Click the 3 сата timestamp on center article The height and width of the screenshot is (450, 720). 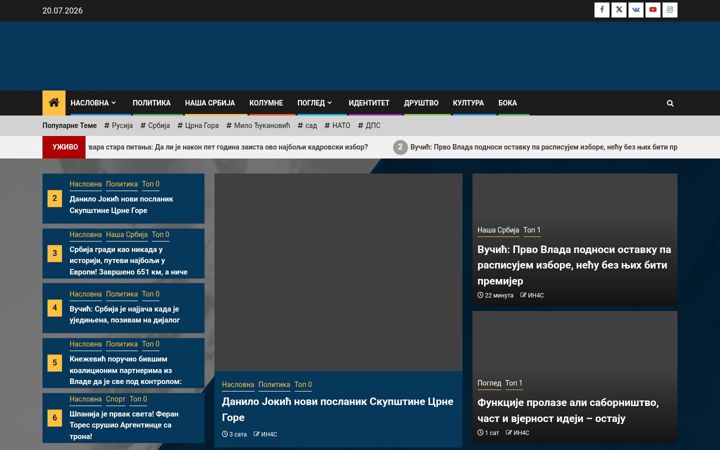tap(234, 434)
